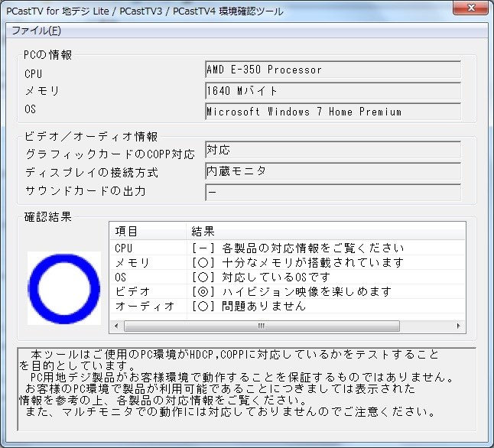Click the グラフィックカードのCOPP対応 label

110,154
